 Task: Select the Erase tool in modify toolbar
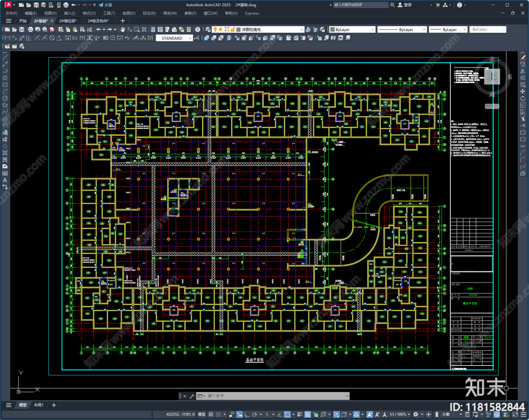523,58
